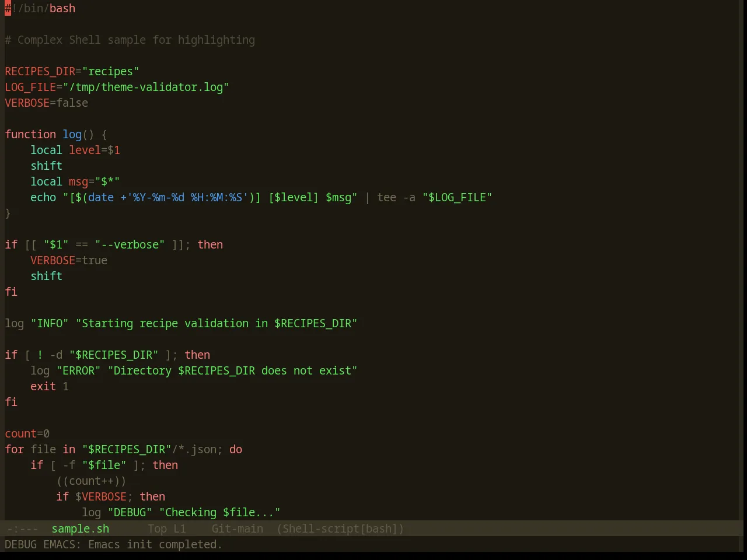Click the $VERBOSE variable in if condition
The width and height of the screenshot is (747, 560).
(x=101, y=496)
